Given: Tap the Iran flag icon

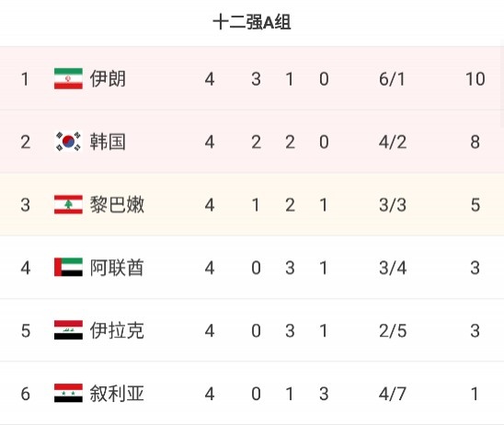Looking at the screenshot, I should tap(68, 78).
